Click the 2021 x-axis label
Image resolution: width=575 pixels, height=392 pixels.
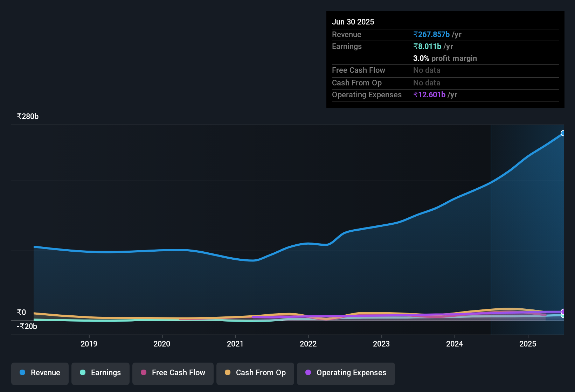(x=235, y=344)
